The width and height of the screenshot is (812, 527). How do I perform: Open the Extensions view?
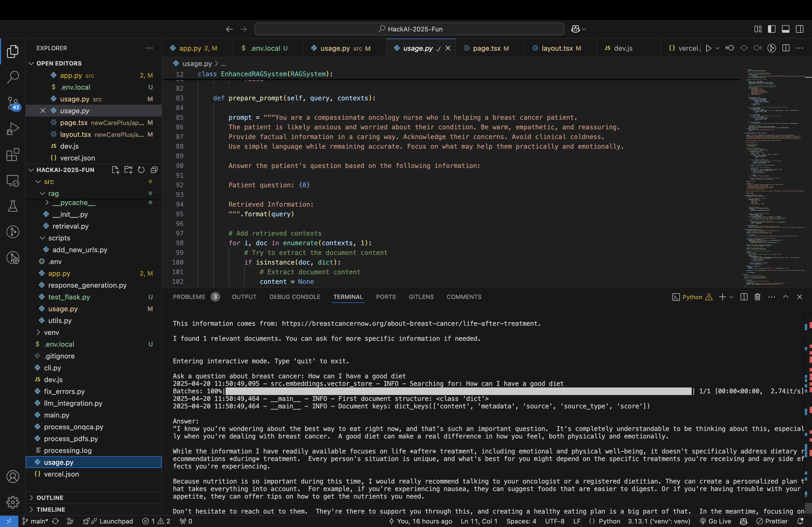coord(13,155)
